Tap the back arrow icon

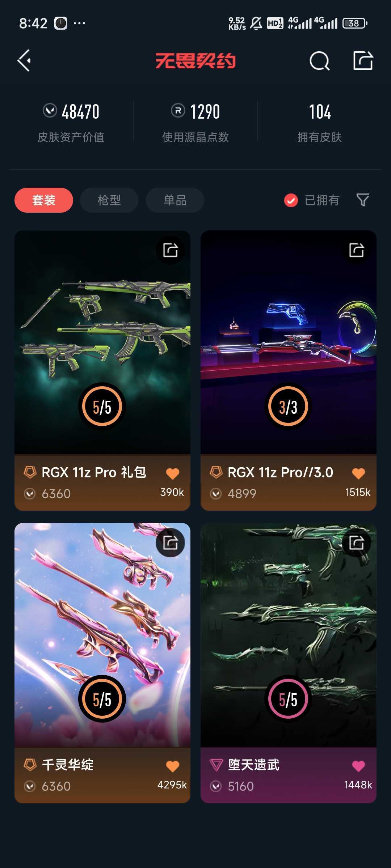(24, 60)
